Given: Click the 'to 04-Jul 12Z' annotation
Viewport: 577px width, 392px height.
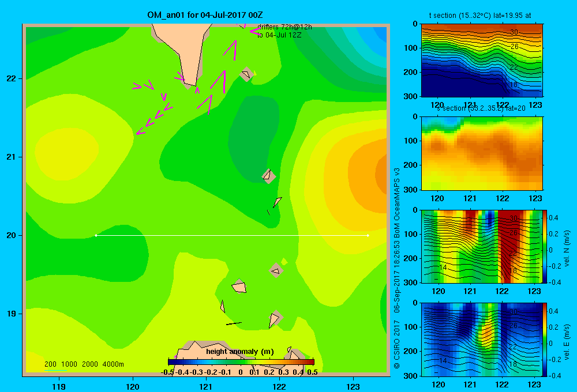Looking at the screenshot, I should click(x=279, y=35).
